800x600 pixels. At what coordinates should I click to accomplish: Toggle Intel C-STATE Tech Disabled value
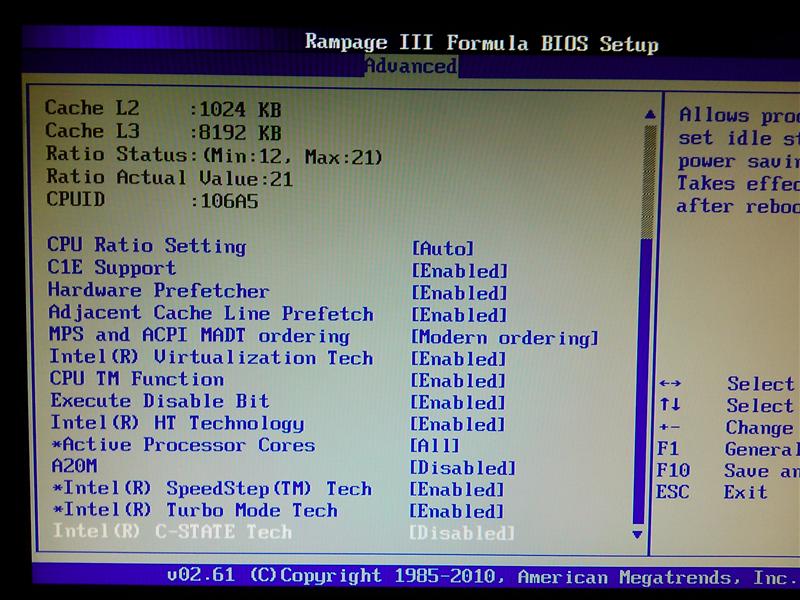(x=462, y=534)
